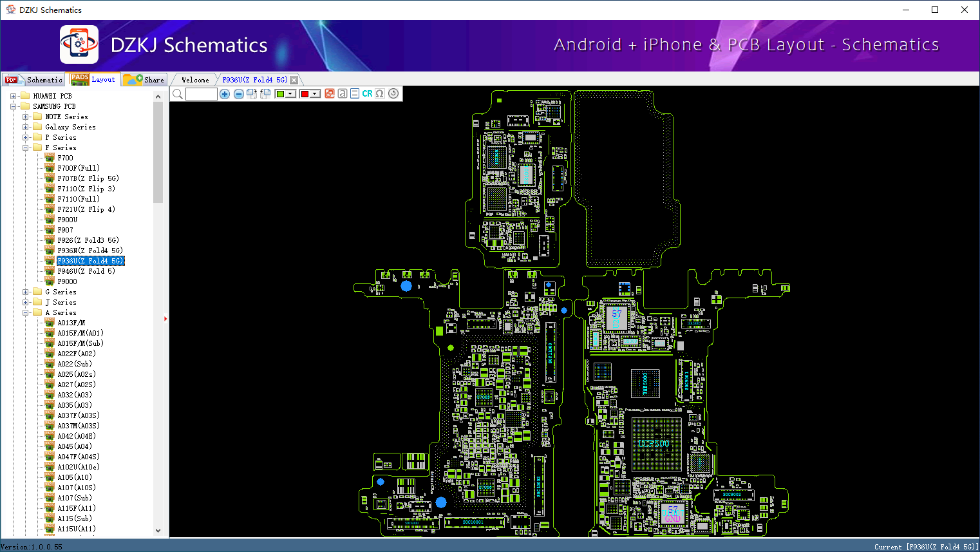980x552 pixels.
Task: Click the letter 'a' text icon
Action: 343,93
